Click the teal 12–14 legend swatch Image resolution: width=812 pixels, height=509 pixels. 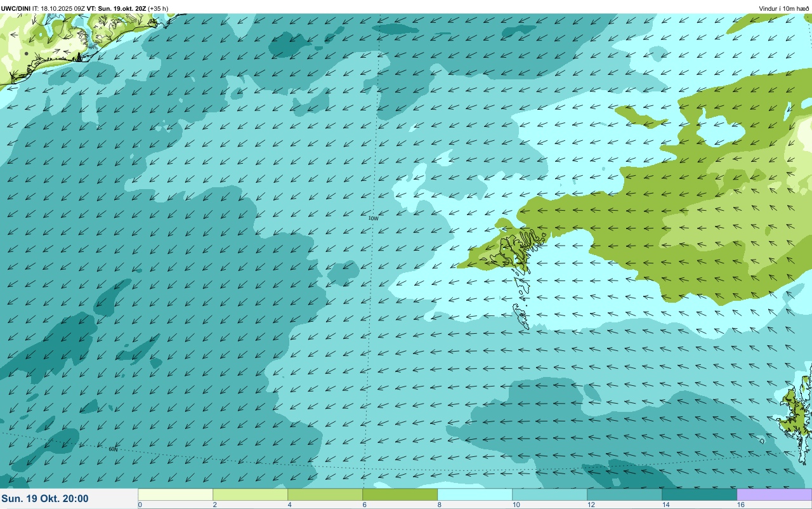click(624, 494)
